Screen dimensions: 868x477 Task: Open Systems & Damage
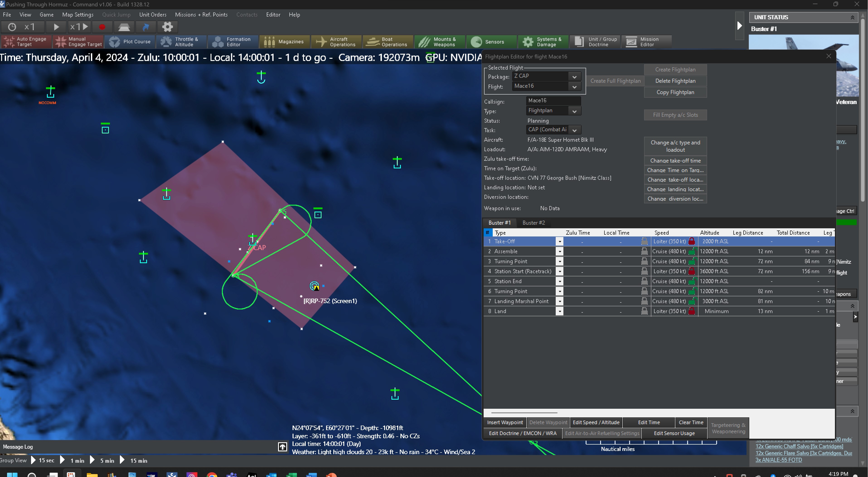pos(543,42)
